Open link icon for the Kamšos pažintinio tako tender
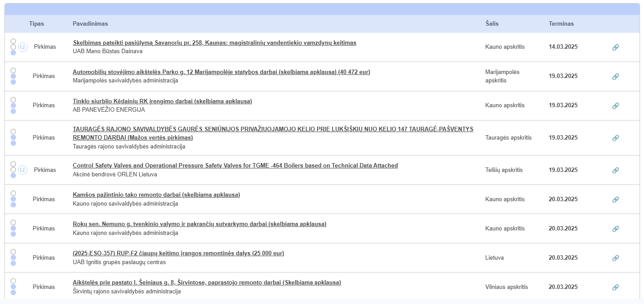The image size is (644, 304). coord(615,200)
